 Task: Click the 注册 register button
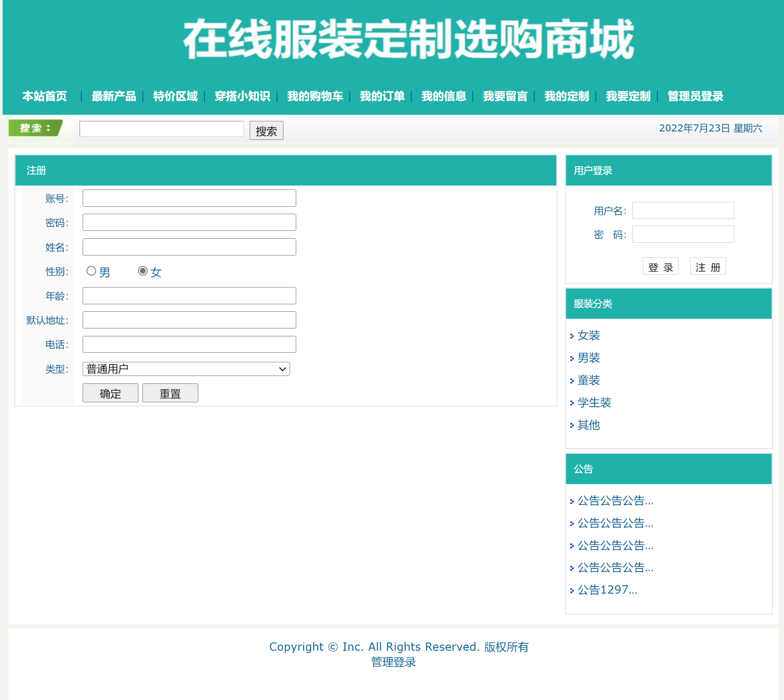pos(708,266)
